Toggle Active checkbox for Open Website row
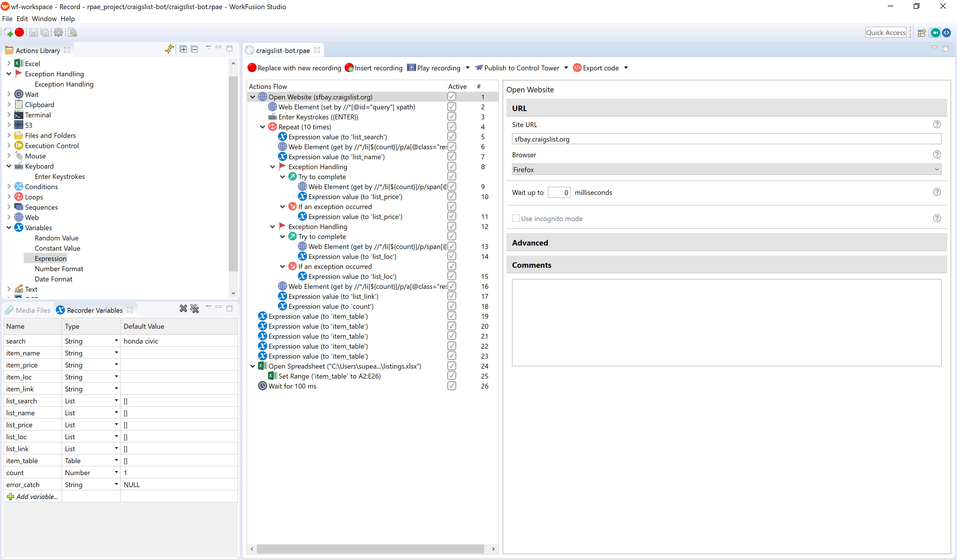Viewport: 957px width, 560px height. (x=451, y=97)
